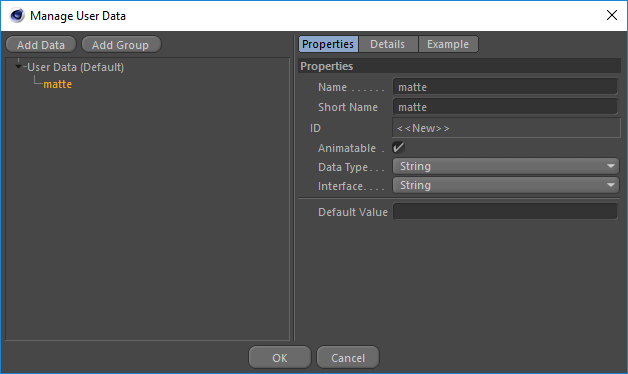628x374 pixels.
Task: Open the Example tab
Action: (x=448, y=44)
